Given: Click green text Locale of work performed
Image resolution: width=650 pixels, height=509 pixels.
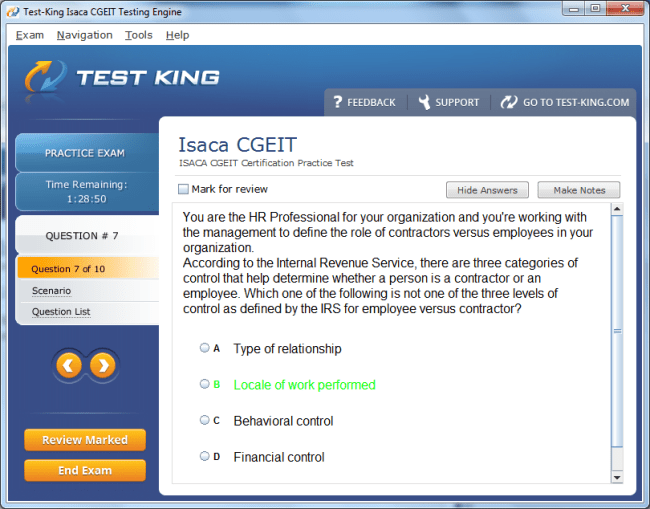Looking at the screenshot, I should tap(305, 385).
